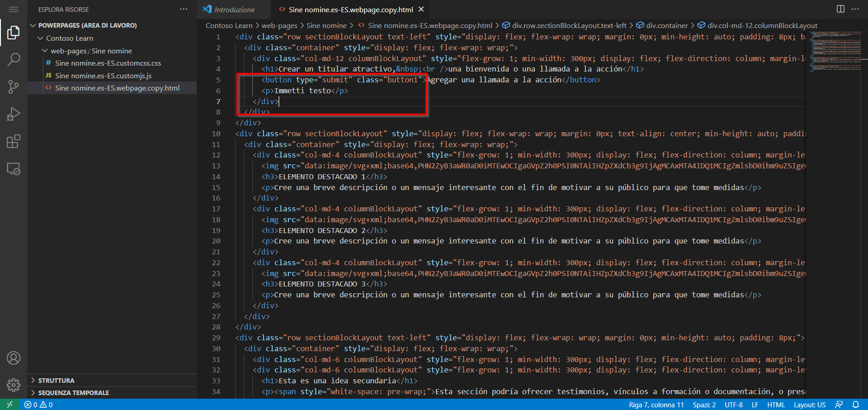Viewport: 868px width, 410px height.
Task: Open the Search view
Action: point(14,59)
